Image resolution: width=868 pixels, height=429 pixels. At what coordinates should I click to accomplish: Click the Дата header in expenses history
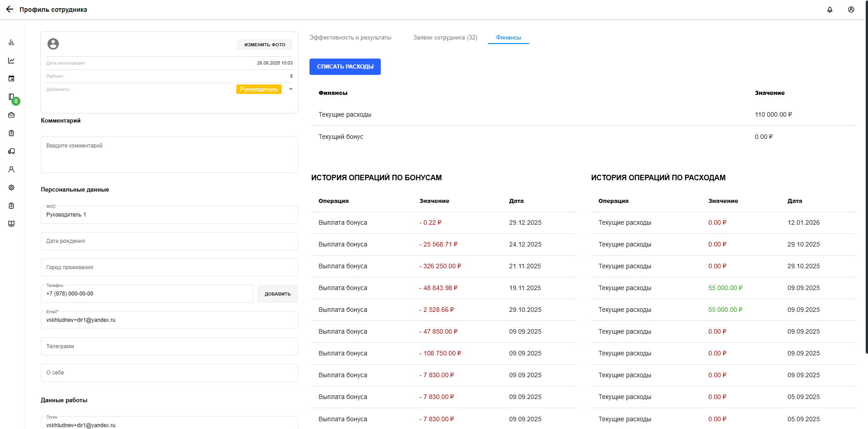(795, 201)
